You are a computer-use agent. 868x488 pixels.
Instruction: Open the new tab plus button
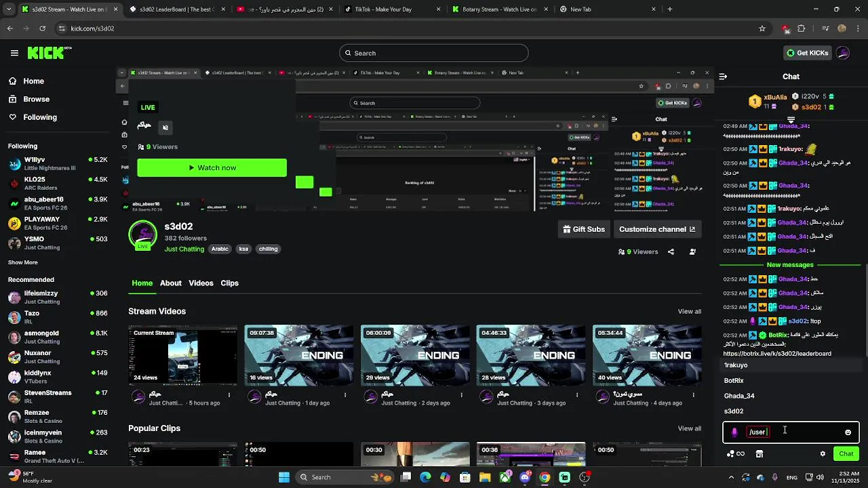pyautogui.click(x=670, y=9)
